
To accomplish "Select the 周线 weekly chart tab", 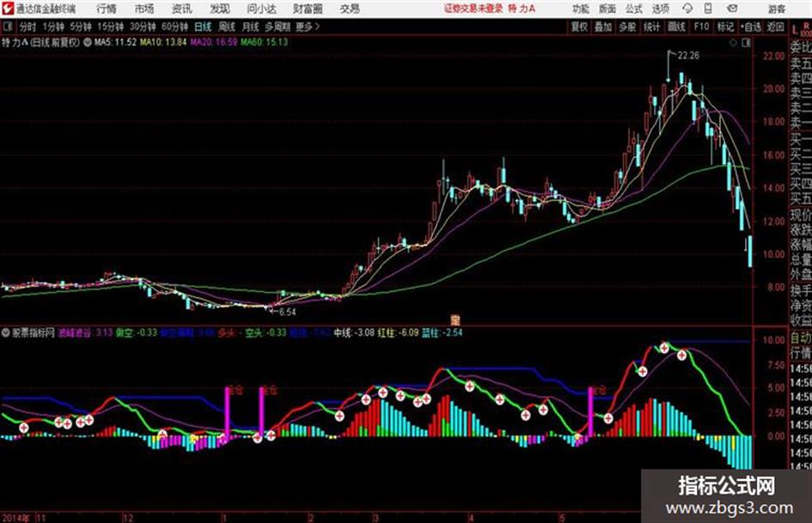I will click(227, 27).
